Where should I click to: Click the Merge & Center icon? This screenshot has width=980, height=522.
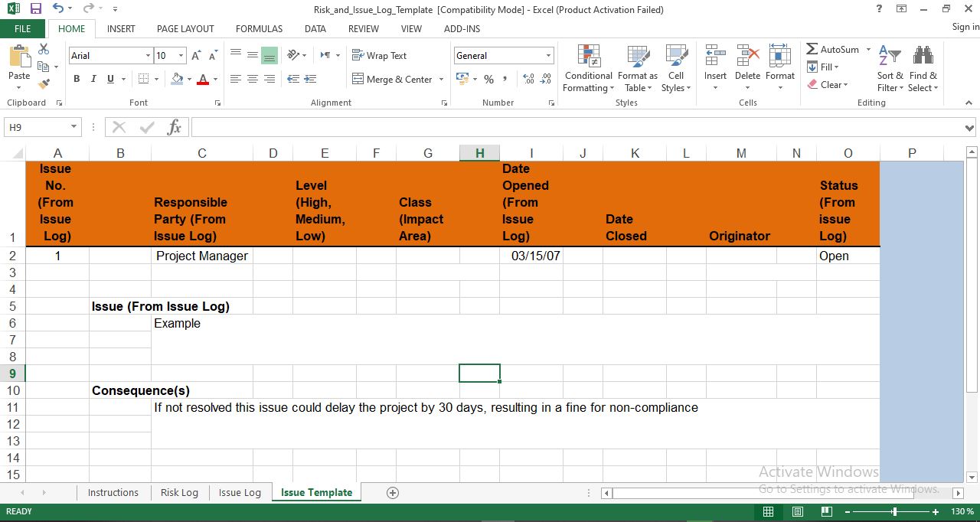(393, 79)
